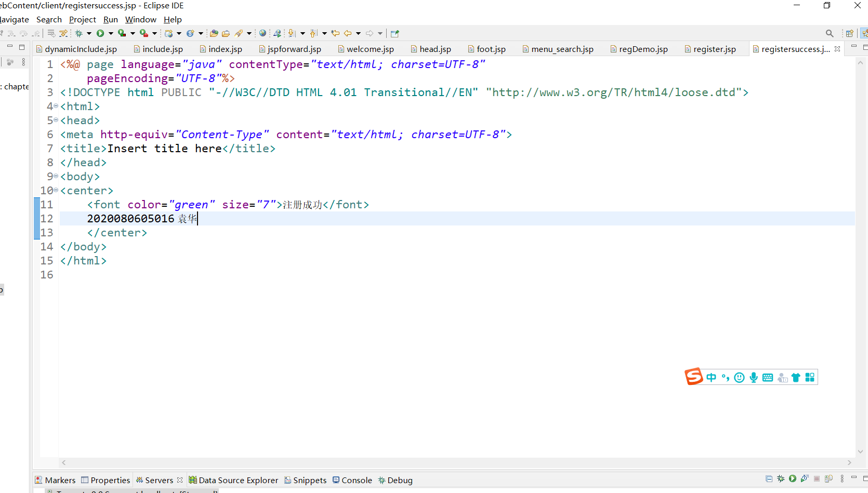
Task: Click the Back navigation arrow
Action: click(348, 33)
